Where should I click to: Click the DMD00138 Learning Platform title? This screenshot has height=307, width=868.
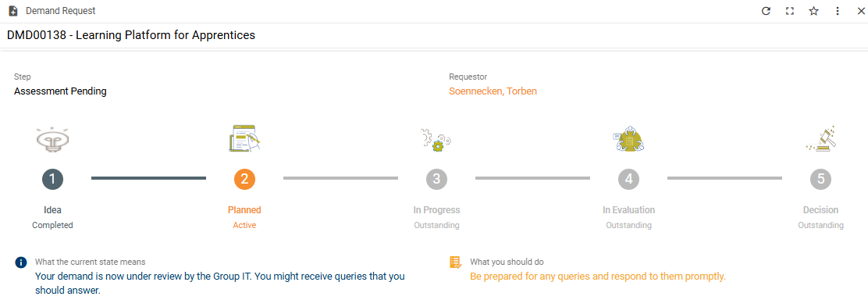point(131,35)
